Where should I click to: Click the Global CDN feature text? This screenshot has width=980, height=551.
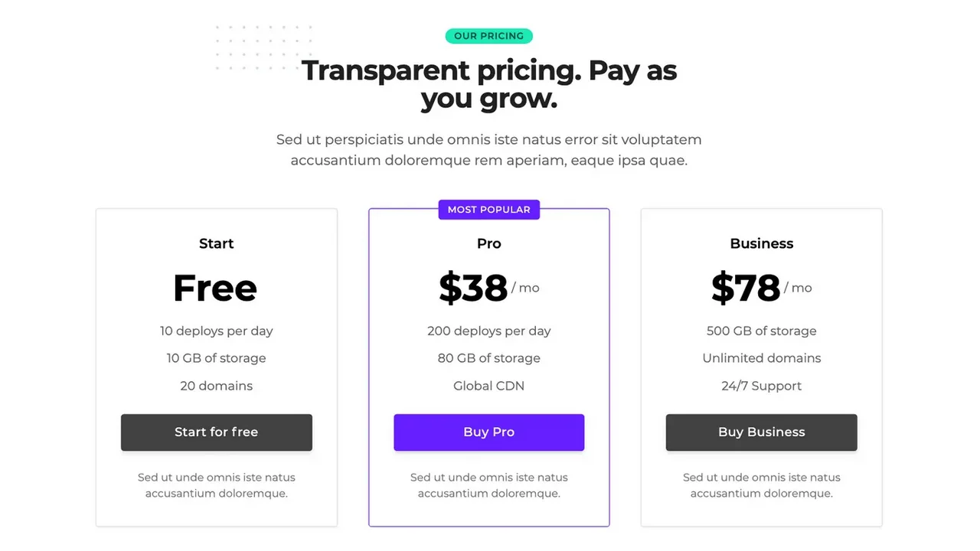click(x=488, y=386)
